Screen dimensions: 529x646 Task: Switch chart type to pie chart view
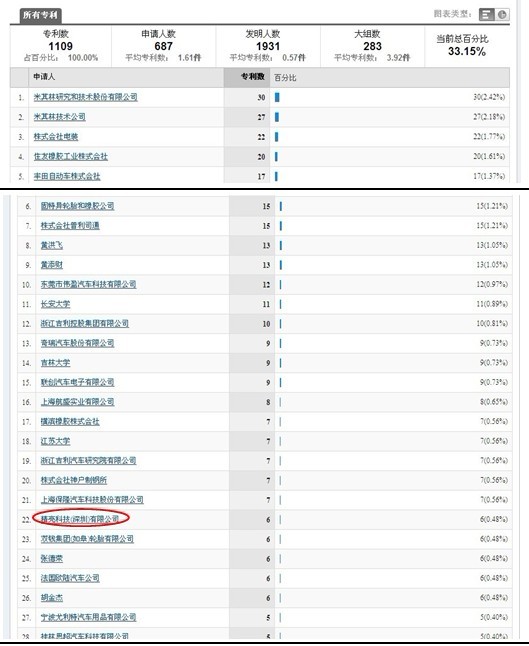[502, 15]
